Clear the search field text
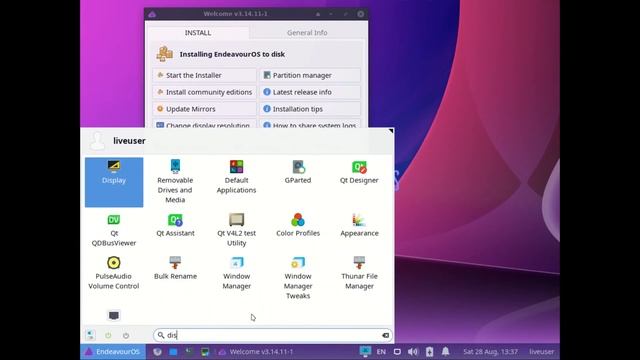Viewport: 640px width, 360px height. click(x=385, y=335)
